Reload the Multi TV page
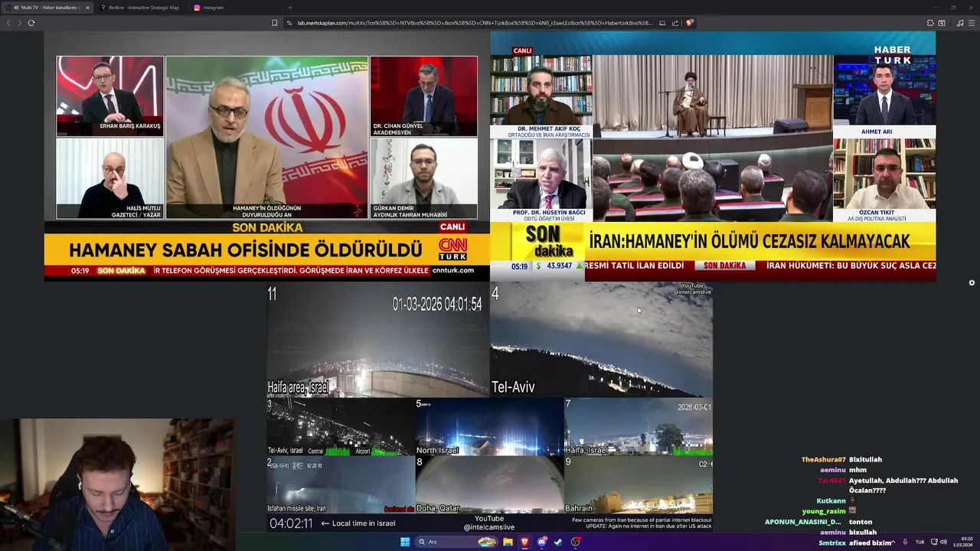Viewport: 980px width, 551px height. pos(31,23)
